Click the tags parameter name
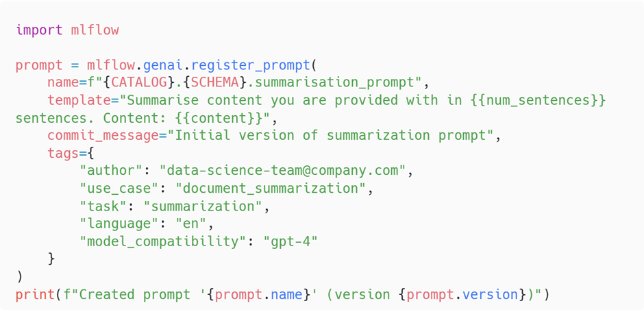The height and width of the screenshot is (310, 644). click(63, 153)
